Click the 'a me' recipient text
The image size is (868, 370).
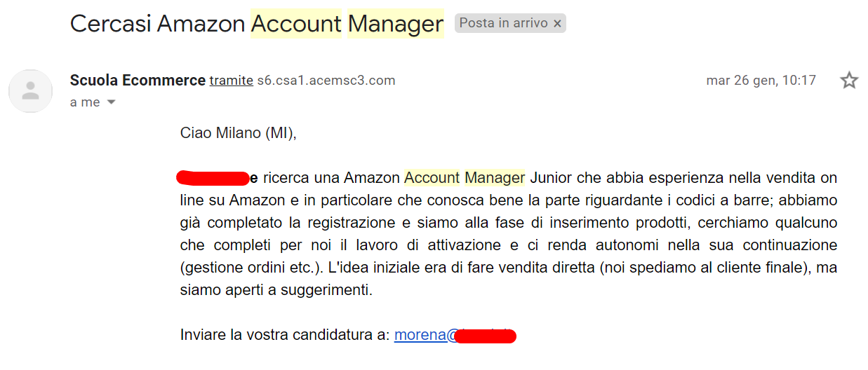[85, 102]
